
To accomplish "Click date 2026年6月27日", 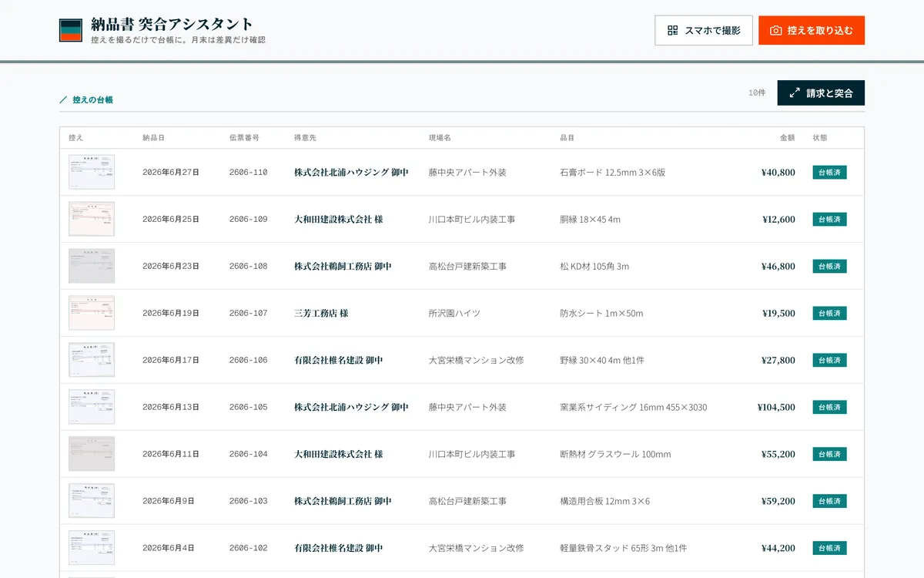I will click(x=171, y=173).
